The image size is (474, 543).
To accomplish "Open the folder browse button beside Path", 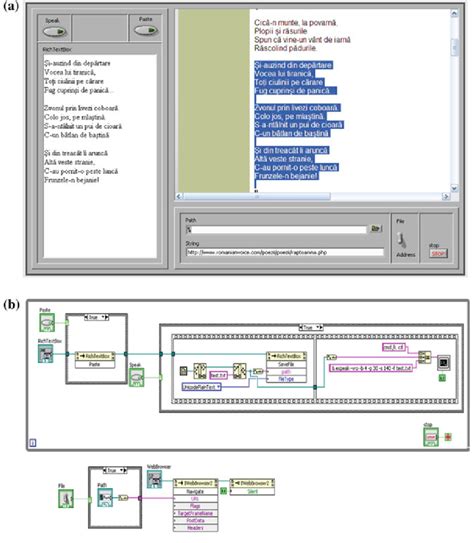I will (376, 229).
